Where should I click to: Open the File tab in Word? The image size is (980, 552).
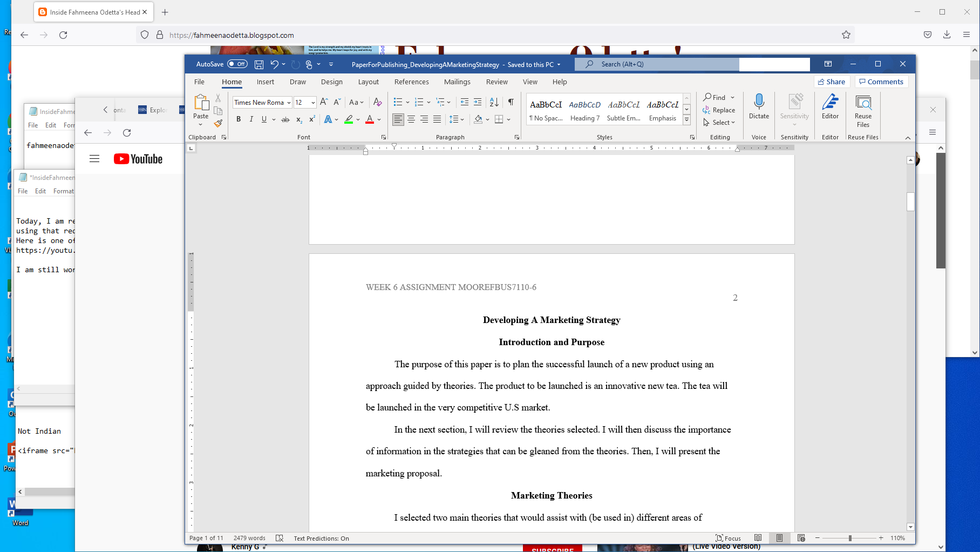coord(199,82)
